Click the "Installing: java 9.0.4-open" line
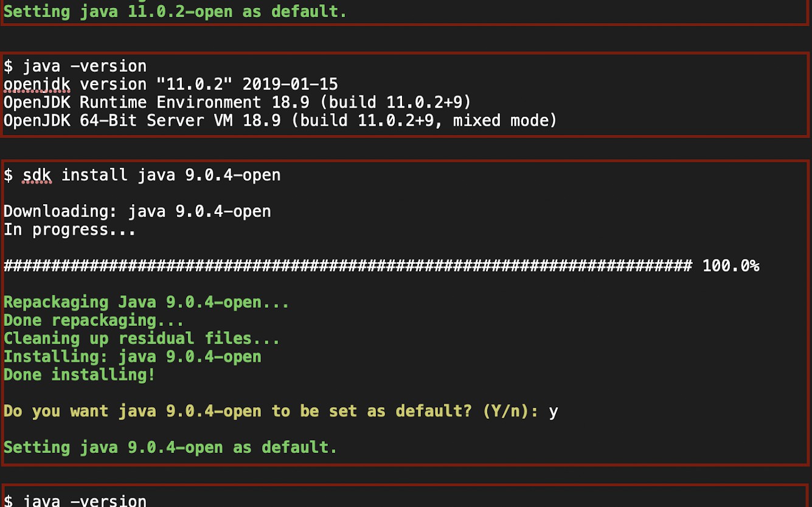Viewport: 812px width, 507px height. pos(132,357)
